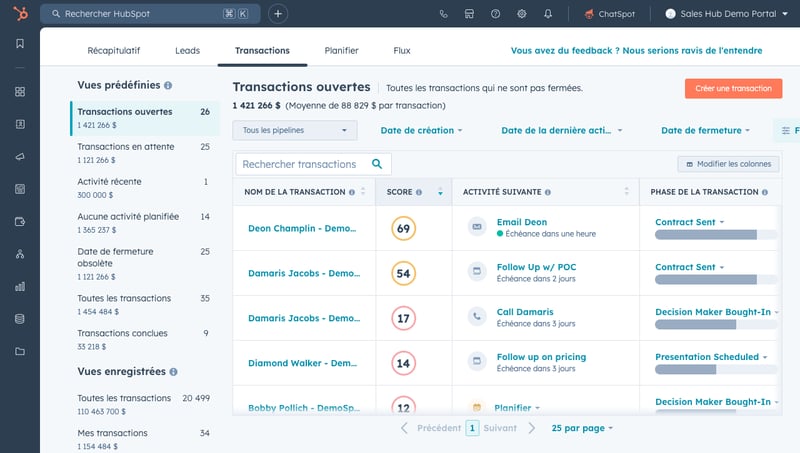Open the 25 par page dropdown
800x453 pixels.
point(582,428)
